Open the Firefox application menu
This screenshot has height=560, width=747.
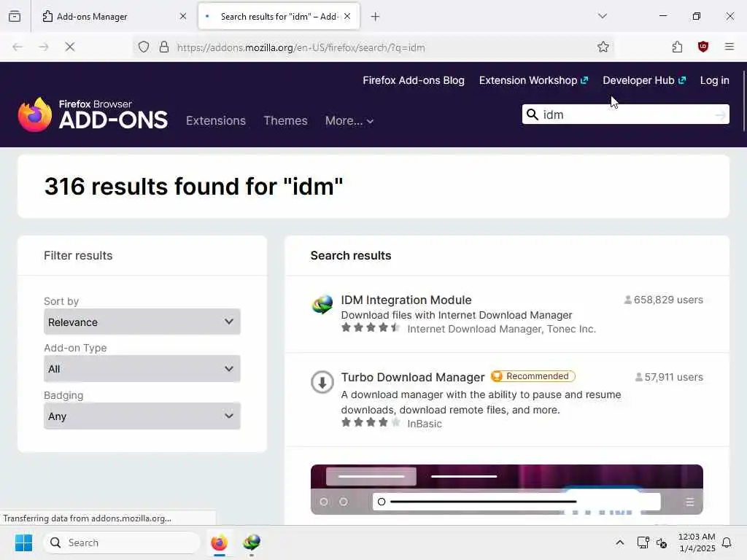[x=729, y=47]
